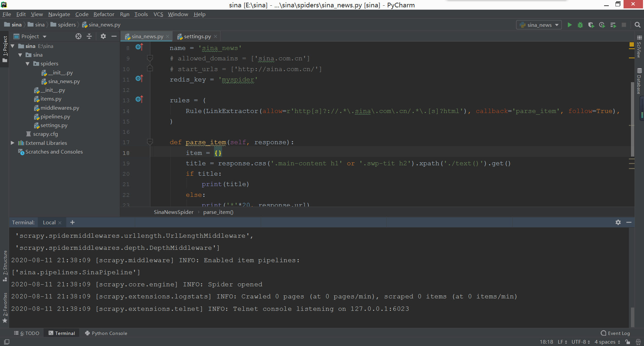Click the editor vertical scrollbar
Viewport: 644px width, 346px height.
tap(632, 119)
